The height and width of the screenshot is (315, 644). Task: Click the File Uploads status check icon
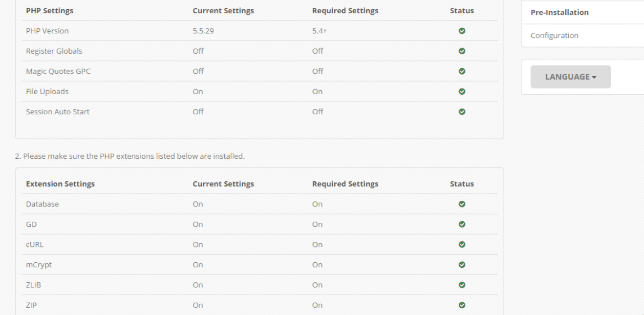coord(462,92)
